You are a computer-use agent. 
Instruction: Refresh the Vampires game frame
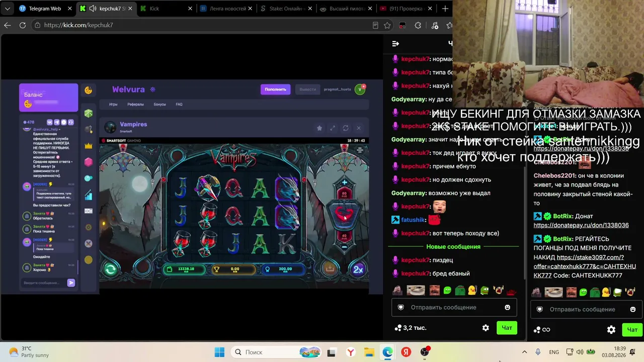[346, 128]
